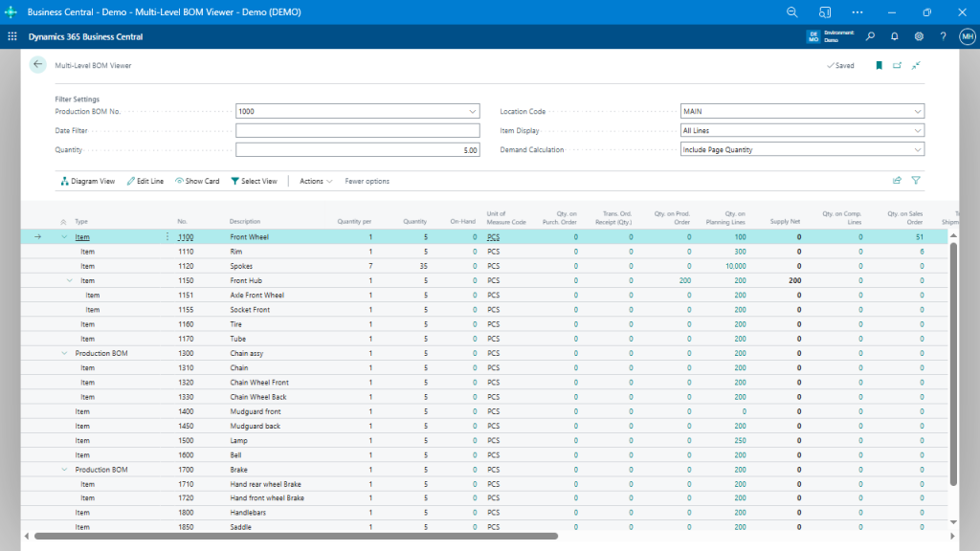980x551 pixels.
Task: Expand the Item Display dropdown
Action: [917, 130]
